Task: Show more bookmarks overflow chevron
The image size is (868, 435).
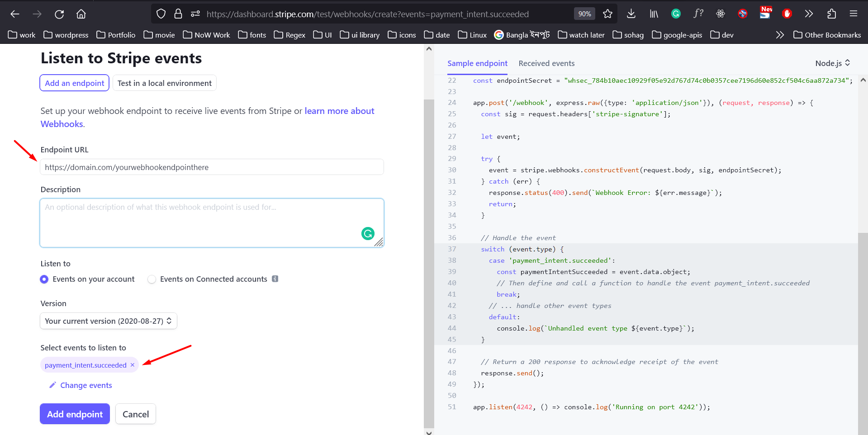Action: [x=780, y=35]
